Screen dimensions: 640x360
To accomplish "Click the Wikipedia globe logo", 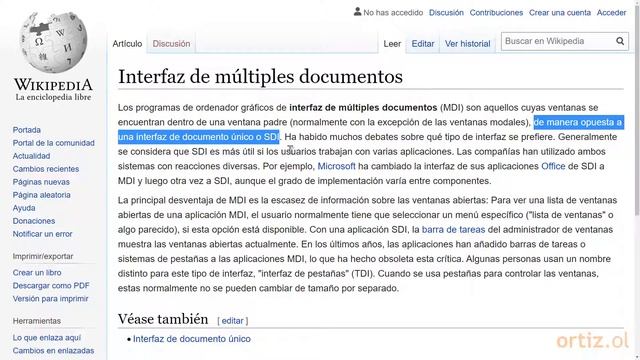I will pos(53,42).
